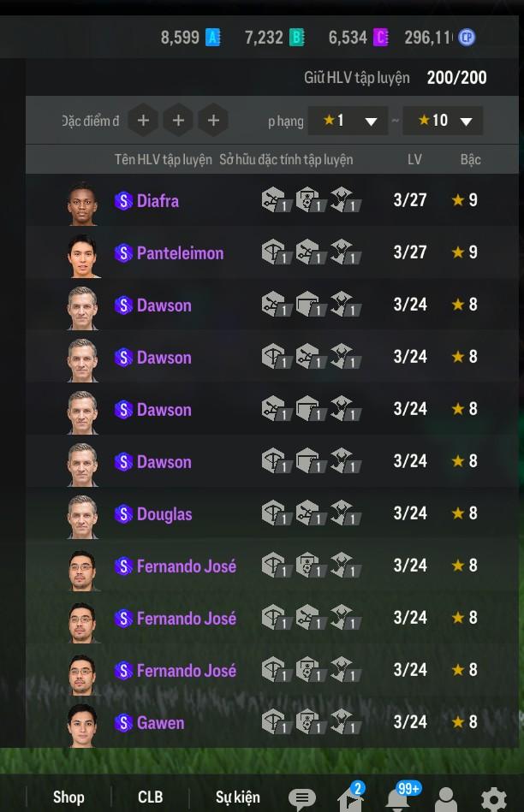Open the minimum star rank dropdown showing 1
524x812 pixels.
click(348, 121)
